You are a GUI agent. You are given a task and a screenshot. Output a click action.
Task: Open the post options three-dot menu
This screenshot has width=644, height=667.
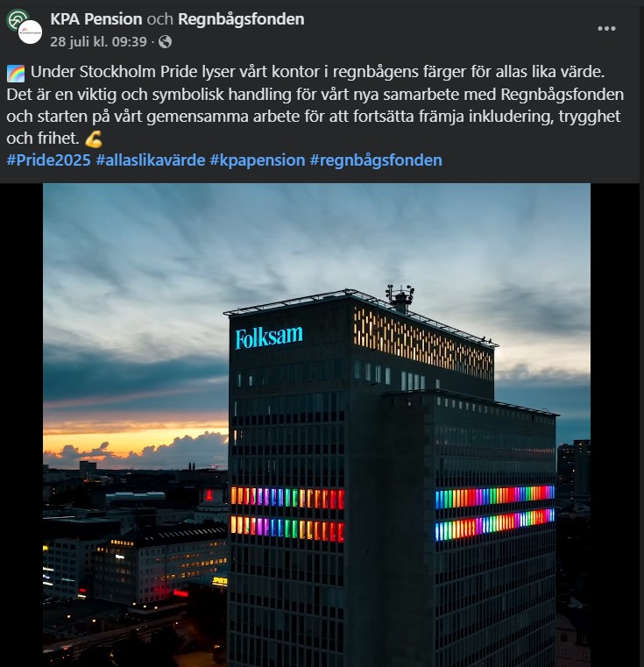pyautogui.click(x=606, y=29)
